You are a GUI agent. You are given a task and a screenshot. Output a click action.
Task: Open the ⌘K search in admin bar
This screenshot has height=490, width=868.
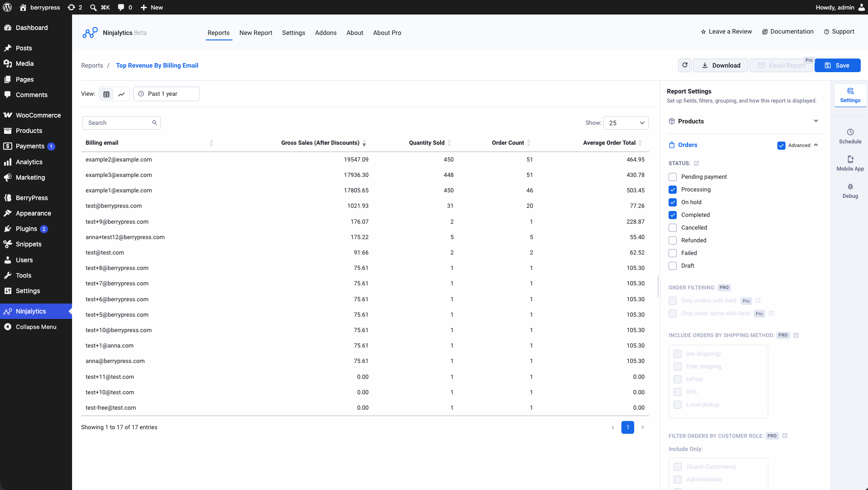click(x=100, y=7)
